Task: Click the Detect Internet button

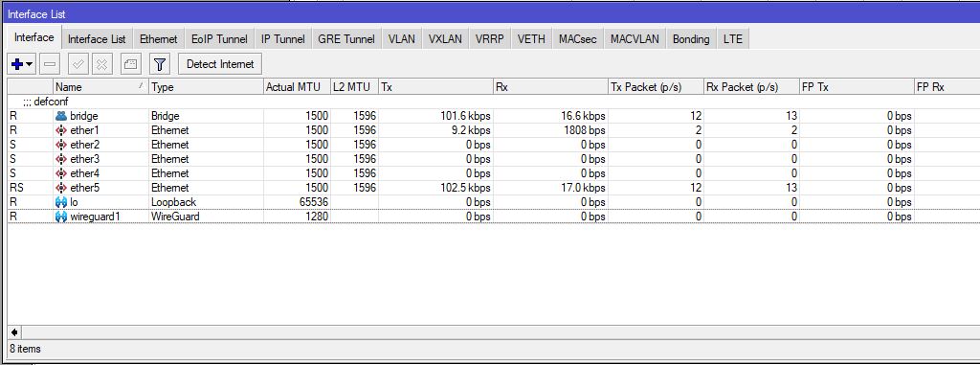Action: (220, 64)
